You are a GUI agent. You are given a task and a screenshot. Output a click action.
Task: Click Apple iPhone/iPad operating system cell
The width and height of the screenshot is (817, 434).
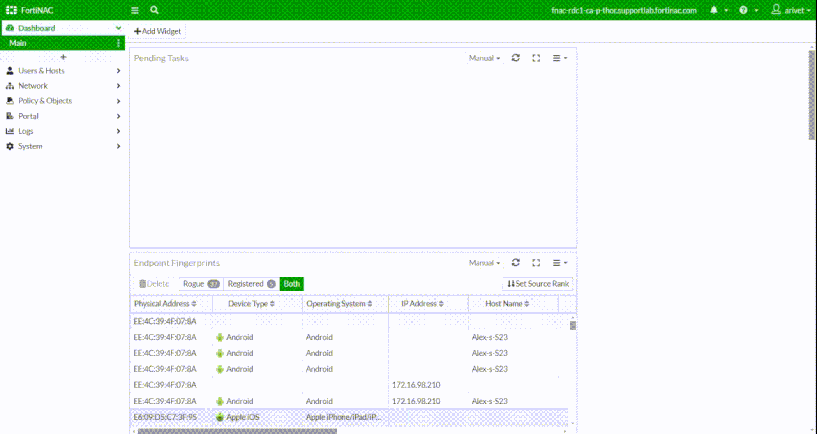[344, 417]
